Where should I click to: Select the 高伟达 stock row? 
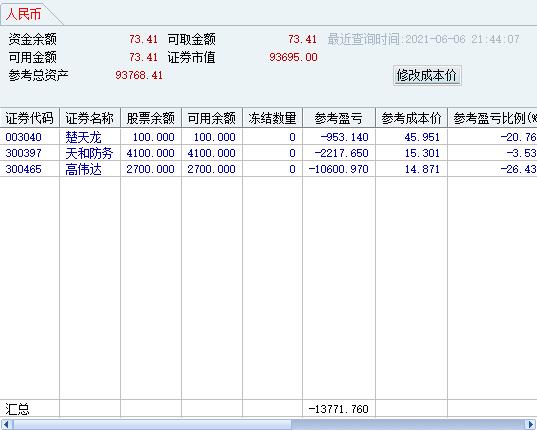[x=268, y=169]
